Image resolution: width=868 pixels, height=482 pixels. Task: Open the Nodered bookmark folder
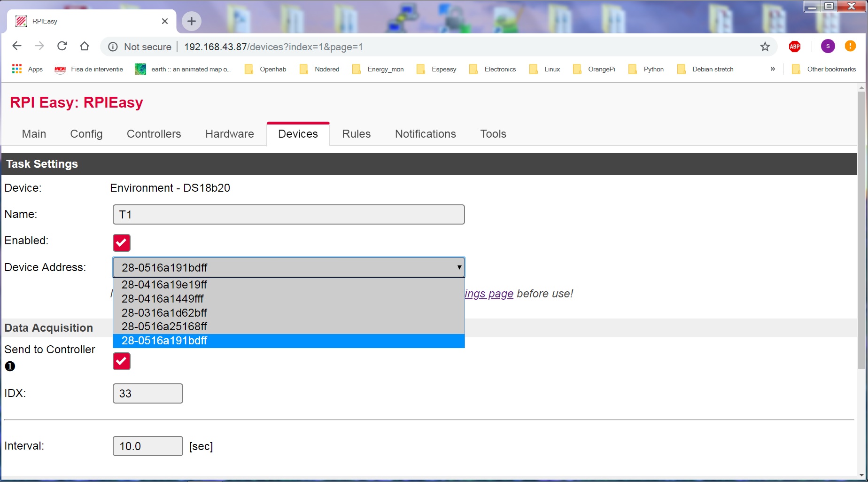(x=320, y=69)
